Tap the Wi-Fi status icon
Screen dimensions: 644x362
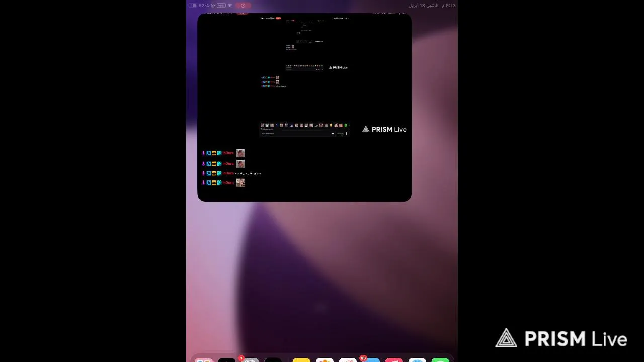(230, 6)
